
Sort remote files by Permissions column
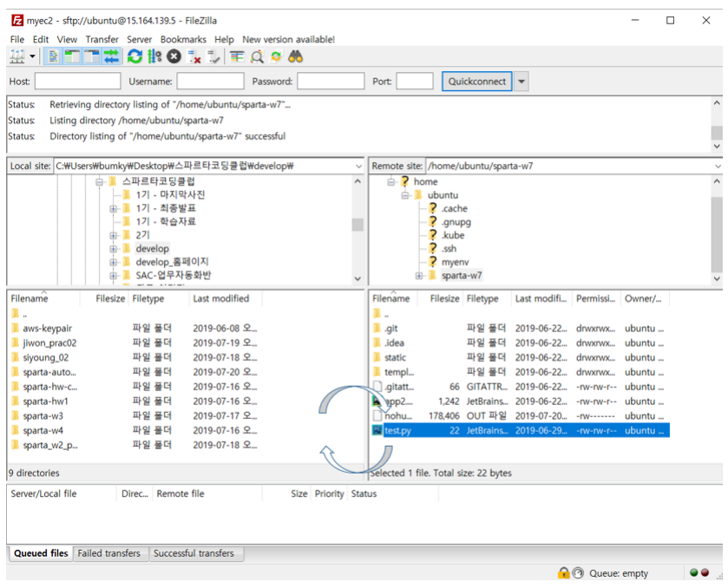[597, 298]
